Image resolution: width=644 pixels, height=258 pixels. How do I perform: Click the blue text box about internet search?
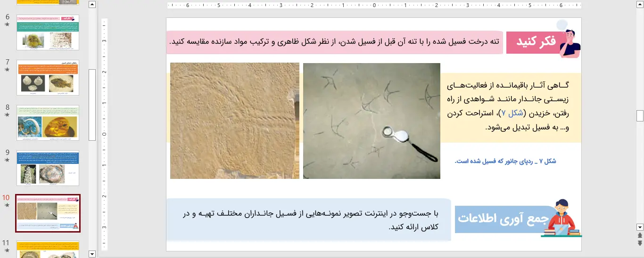point(309,220)
